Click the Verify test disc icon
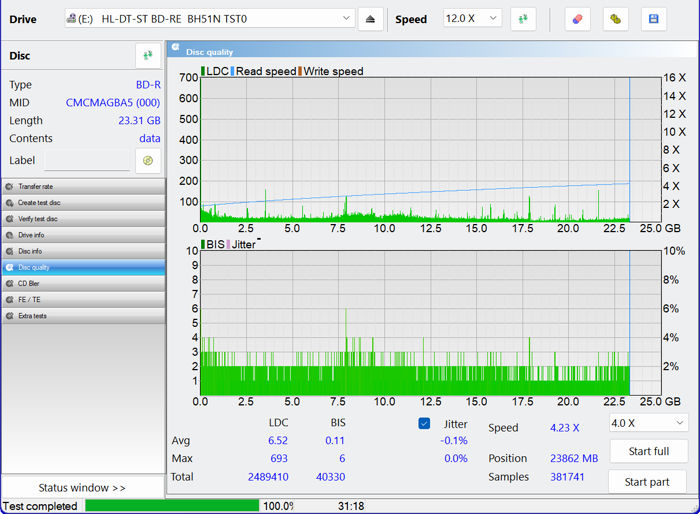Viewport: 700px width, 514px height. [x=9, y=219]
